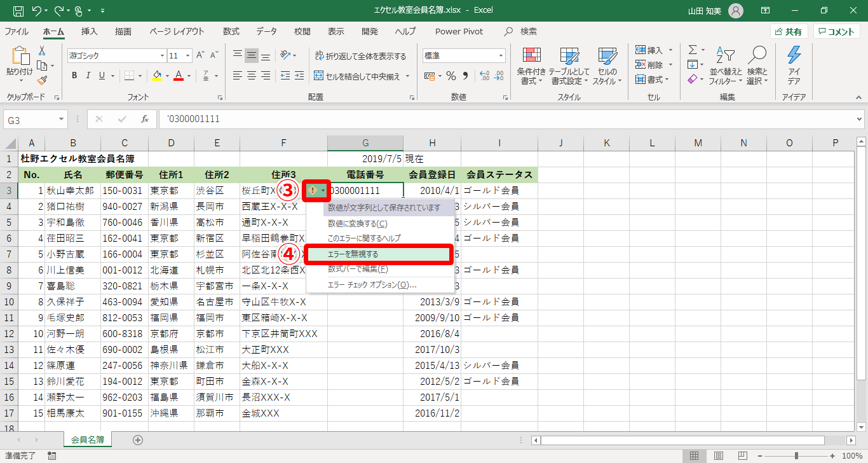Open テーブルとして書式設定 table formatting
The width and height of the screenshot is (868, 463).
pos(569,66)
